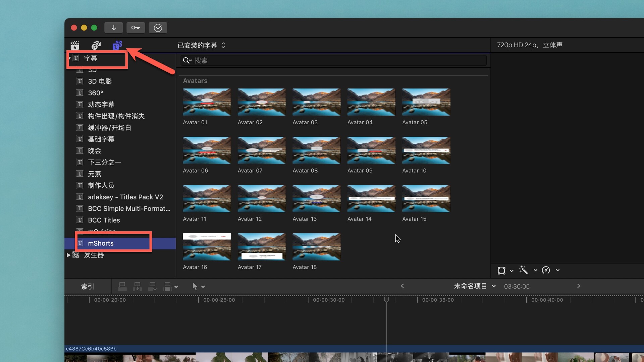Select the Avatar 10 title thumbnail
This screenshot has width=644, height=362.
(426, 150)
